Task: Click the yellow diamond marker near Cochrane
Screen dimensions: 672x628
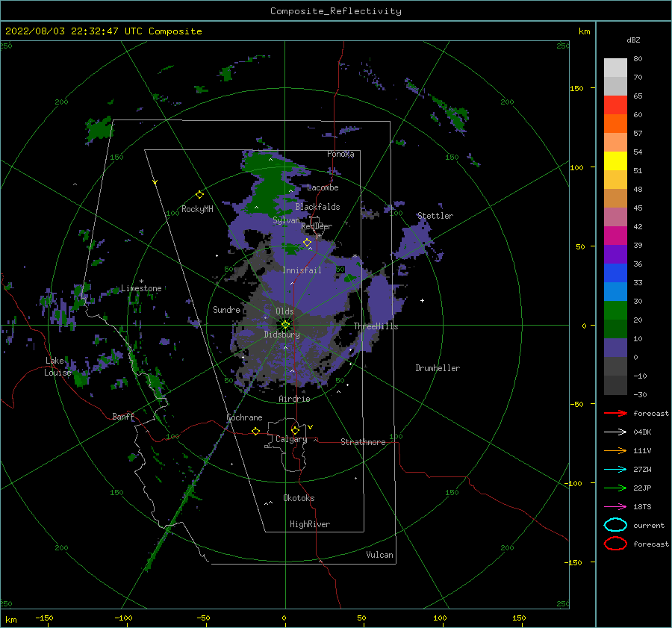Action: tap(255, 431)
